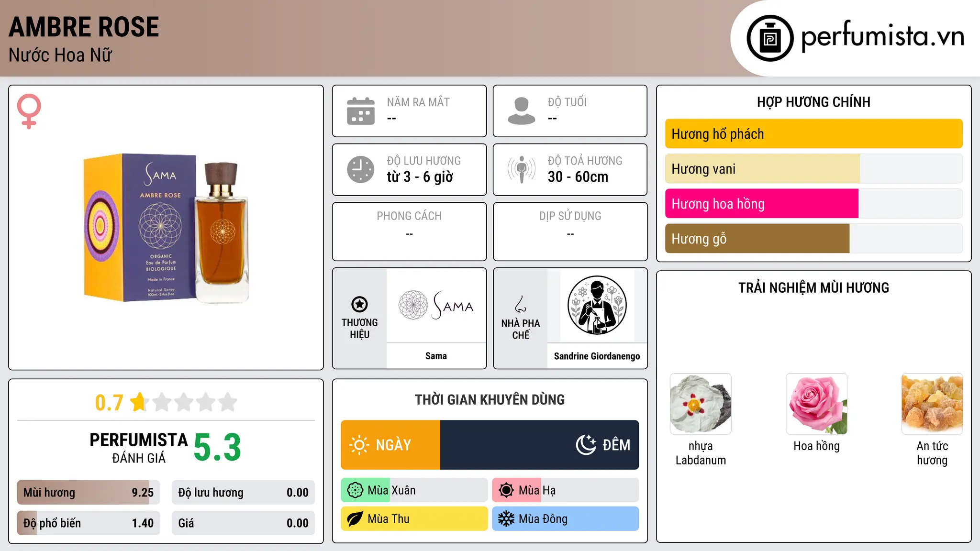980x551 pixels.
Task: Click the PERFUMISTA ĐÁNH GIÁ label
Action: [x=139, y=448]
